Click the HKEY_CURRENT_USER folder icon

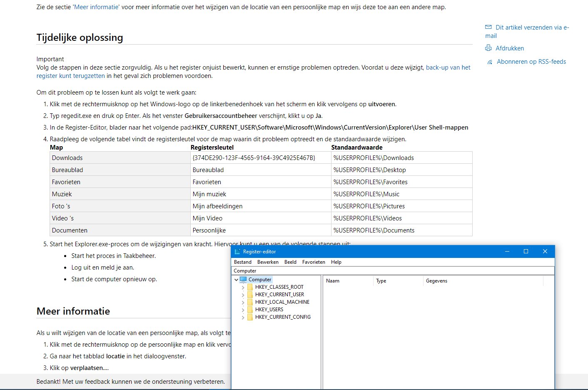[x=250, y=295]
